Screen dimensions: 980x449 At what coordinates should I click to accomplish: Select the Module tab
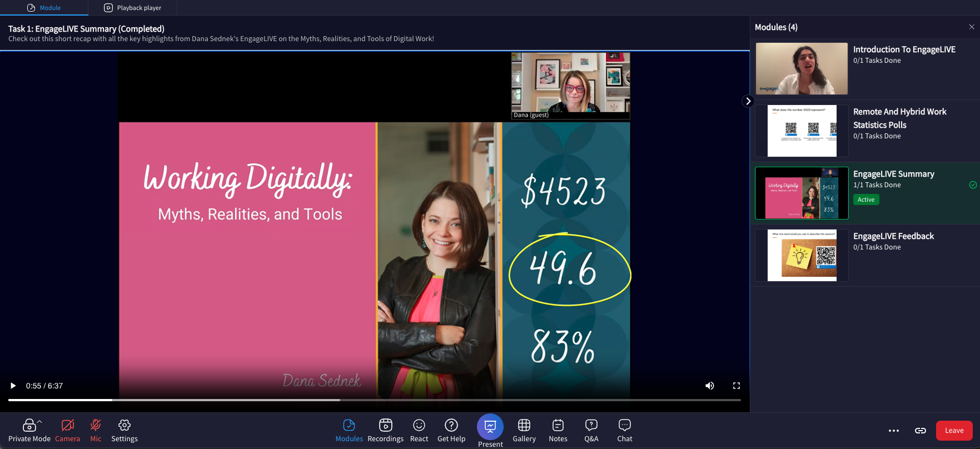(44, 8)
